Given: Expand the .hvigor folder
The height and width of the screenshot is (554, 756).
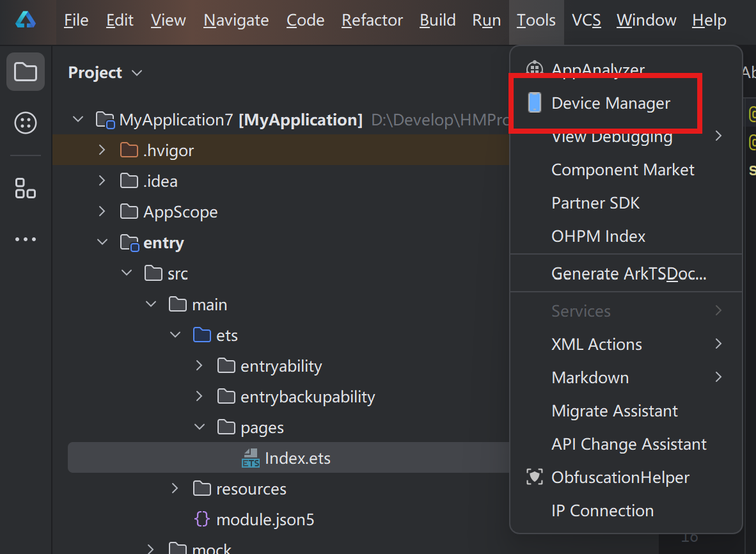Looking at the screenshot, I should point(102,150).
